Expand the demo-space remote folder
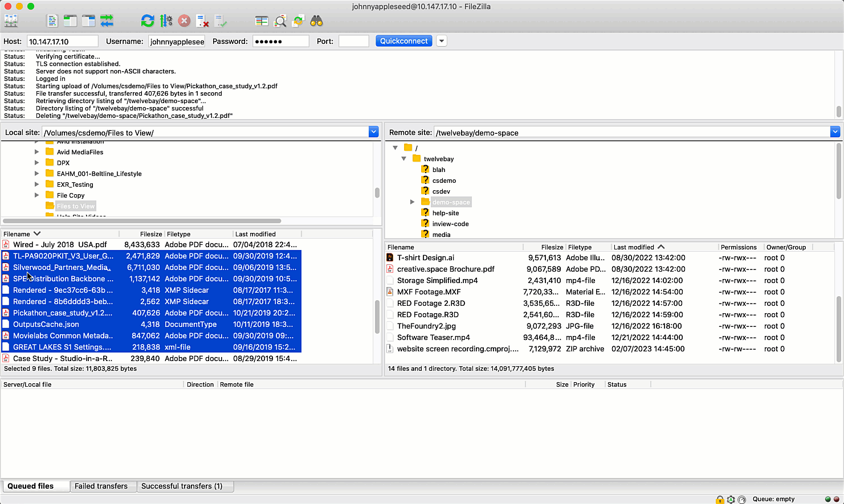Screen dimensions: 844x504 412,202
